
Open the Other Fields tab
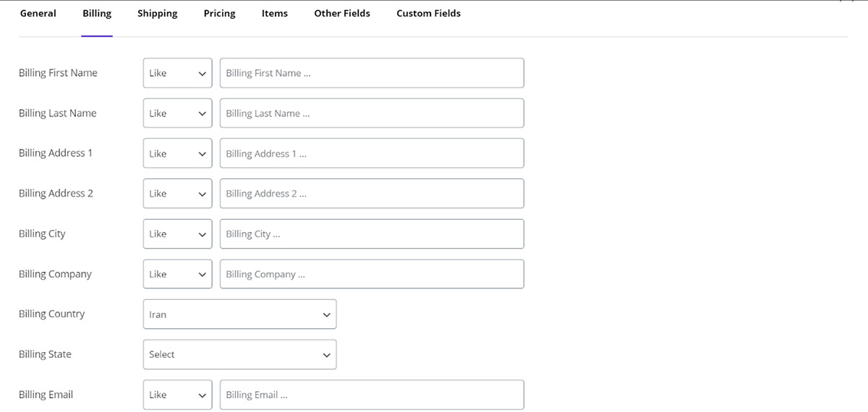[341, 14]
